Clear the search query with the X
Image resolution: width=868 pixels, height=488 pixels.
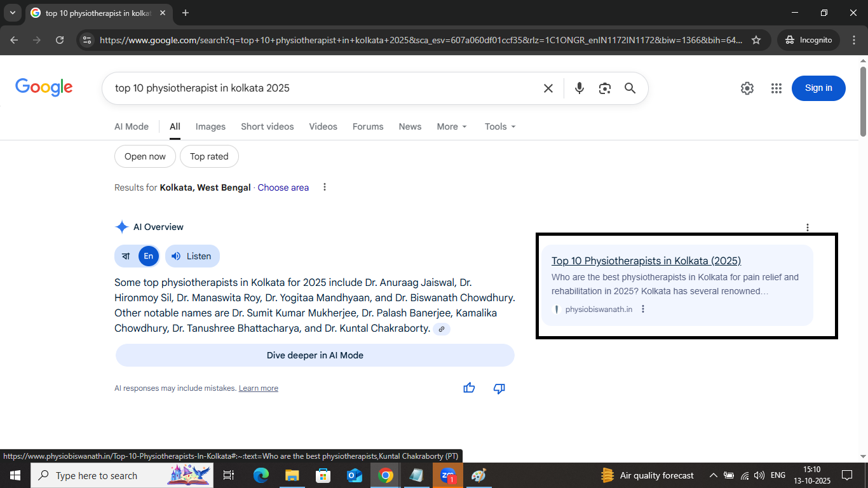pyautogui.click(x=548, y=88)
